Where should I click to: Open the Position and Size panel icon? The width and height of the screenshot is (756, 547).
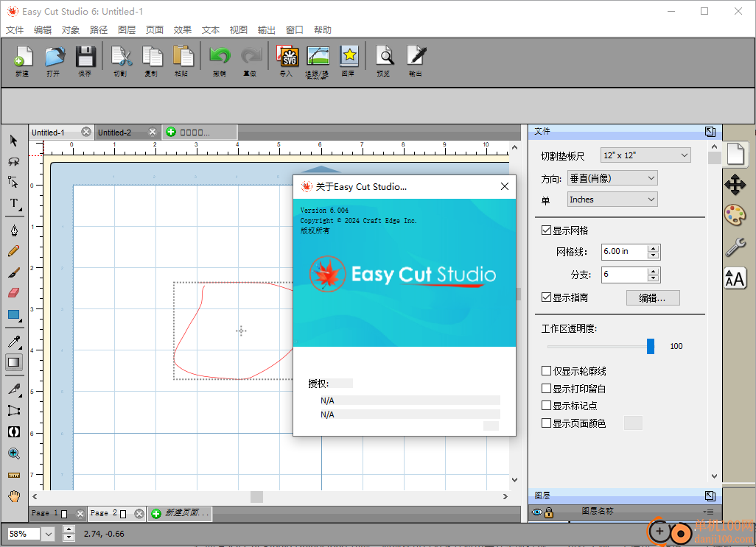pyautogui.click(x=735, y=185)
